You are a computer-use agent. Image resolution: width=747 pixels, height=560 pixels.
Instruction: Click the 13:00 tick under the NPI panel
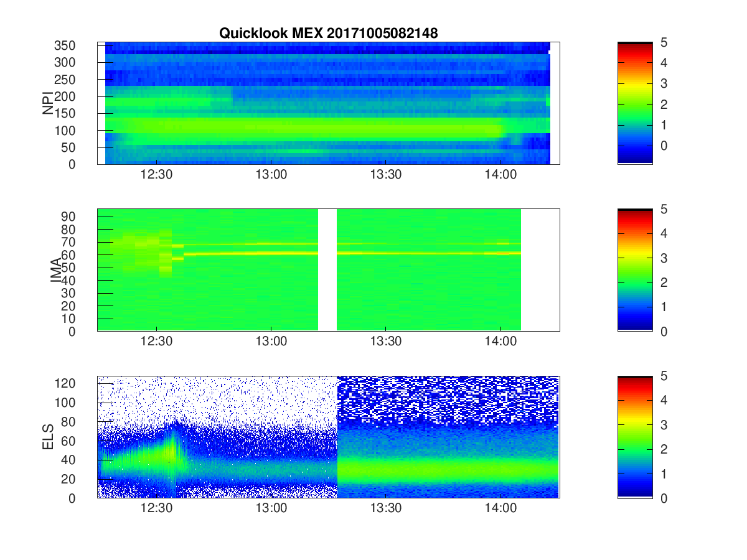click(271, 175)
